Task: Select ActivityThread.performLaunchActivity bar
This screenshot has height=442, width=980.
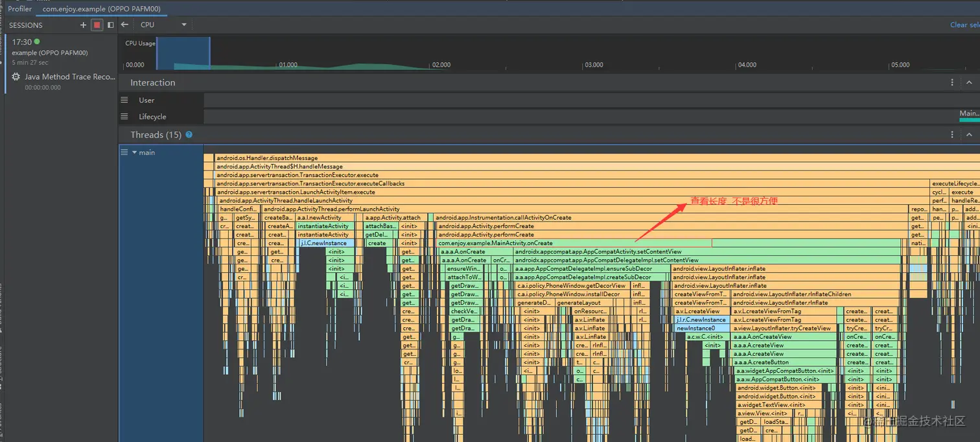Action: [x=585, y=209]
